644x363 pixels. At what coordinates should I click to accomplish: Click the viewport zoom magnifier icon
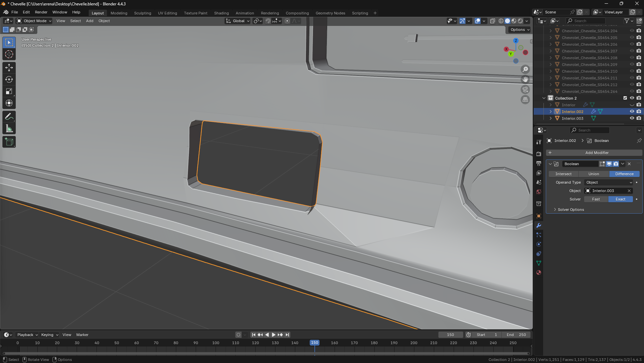click(525, 69)
